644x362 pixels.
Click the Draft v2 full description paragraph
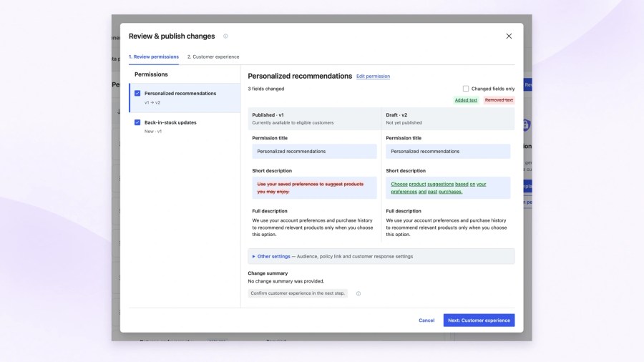point(447,228)
